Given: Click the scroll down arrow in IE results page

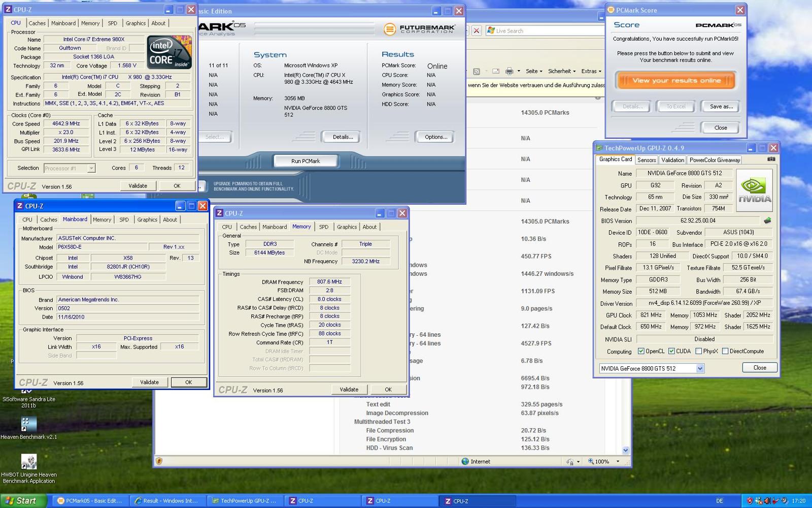Looking at the screenshot, I should pos(625,450).
